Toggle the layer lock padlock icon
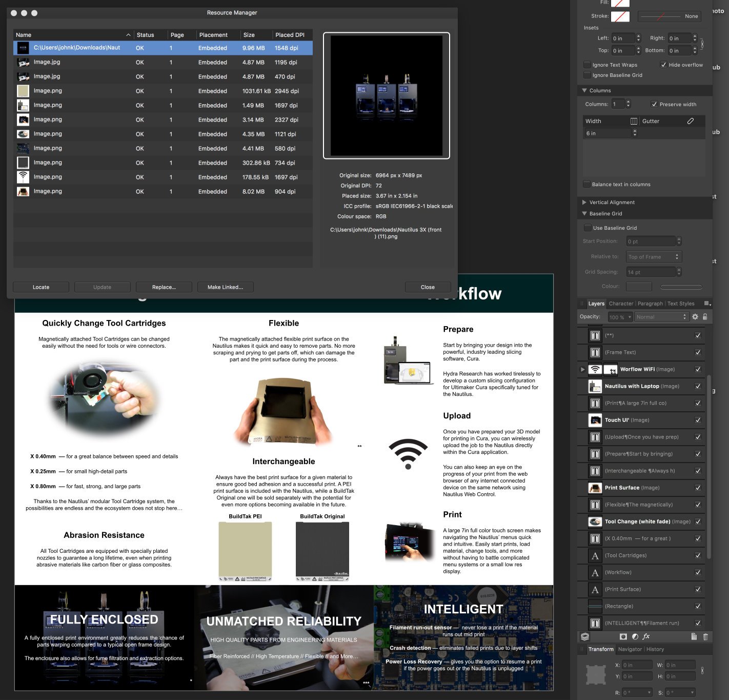 [705, 317]
